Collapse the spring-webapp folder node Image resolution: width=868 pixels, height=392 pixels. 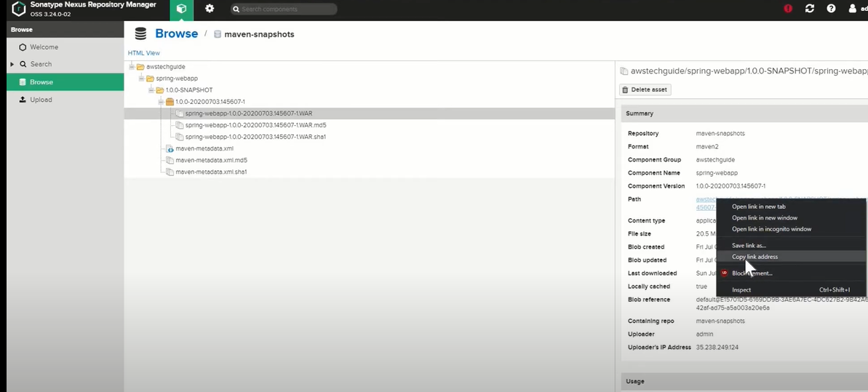click(142, 79)
